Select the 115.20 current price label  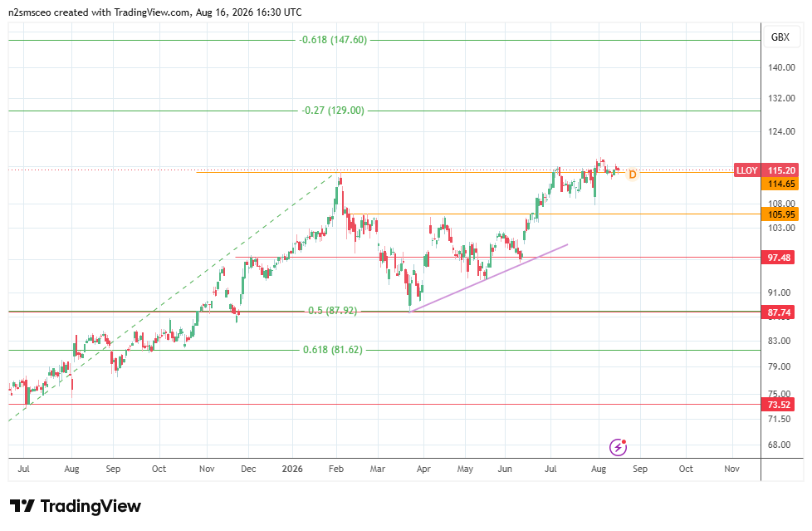coord(781,170)
